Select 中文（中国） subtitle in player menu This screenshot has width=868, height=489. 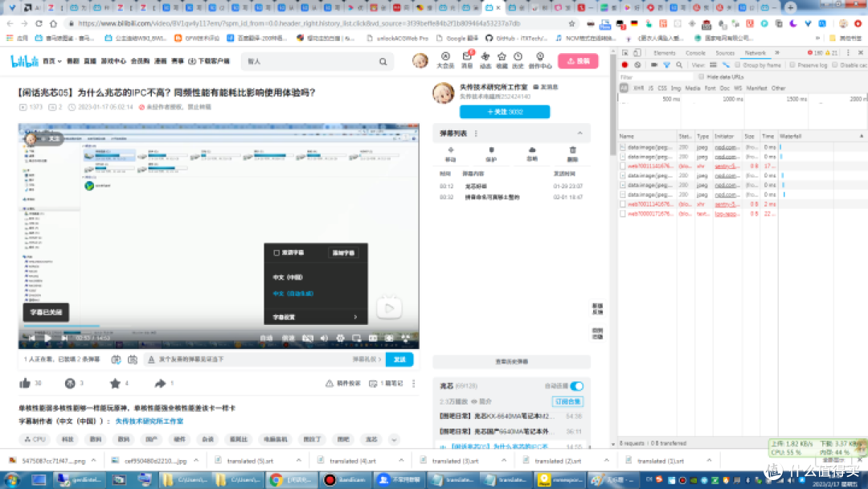point(288,277)
